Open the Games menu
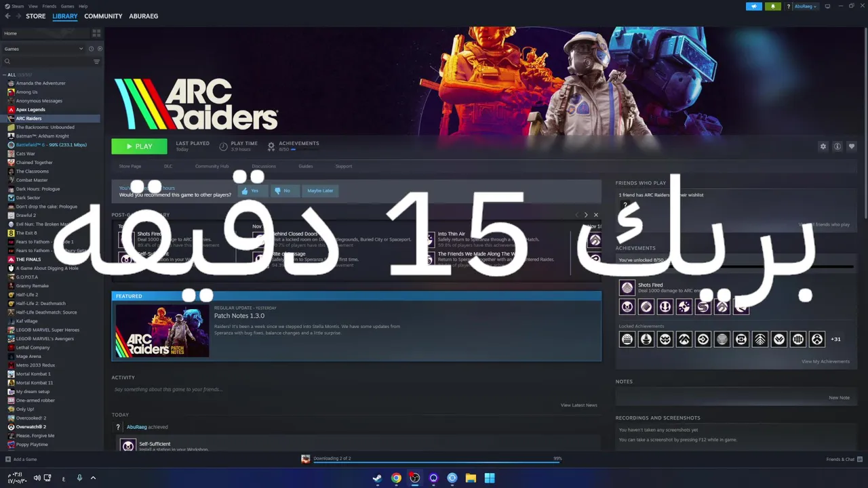Image resolution: width=868 pixels, height=488 pixels. tap(68, 6)
